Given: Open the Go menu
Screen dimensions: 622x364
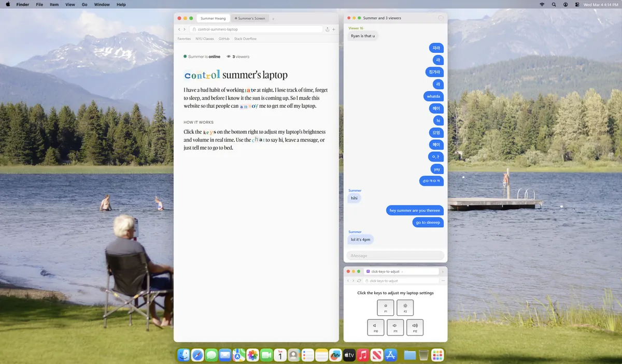Looking at the screenshot, I should 84,4.
